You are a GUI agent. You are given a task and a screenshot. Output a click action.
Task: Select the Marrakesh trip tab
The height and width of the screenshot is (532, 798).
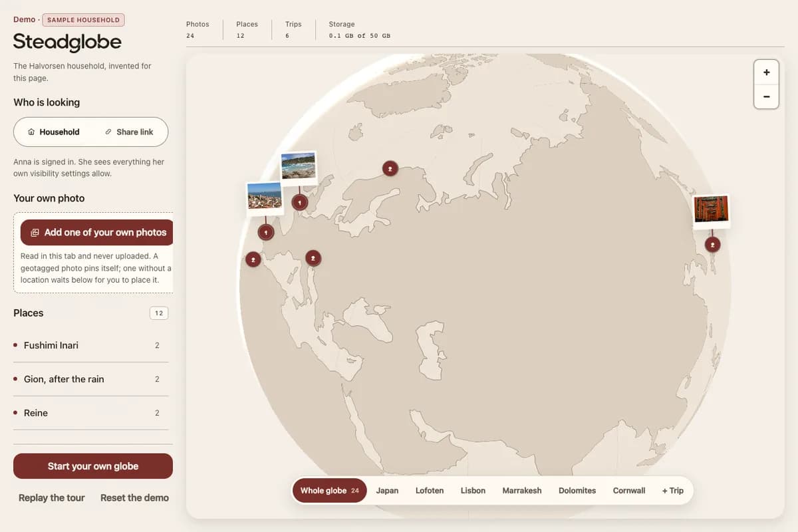pos(522,490)
